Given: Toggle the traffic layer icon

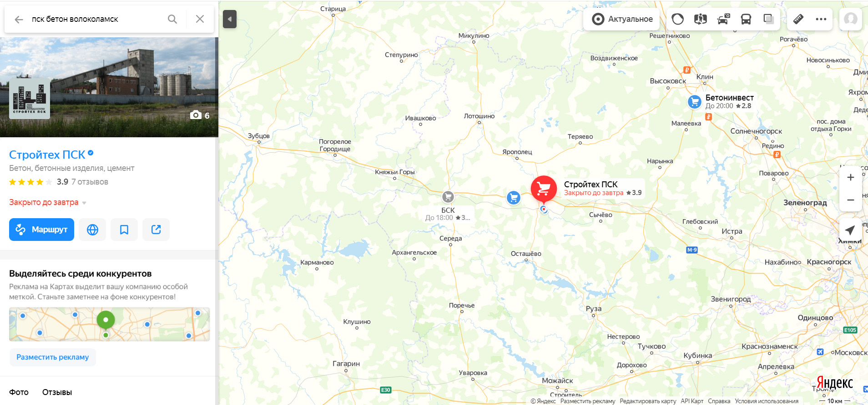Looking at the screenshot, I should 678,19.
